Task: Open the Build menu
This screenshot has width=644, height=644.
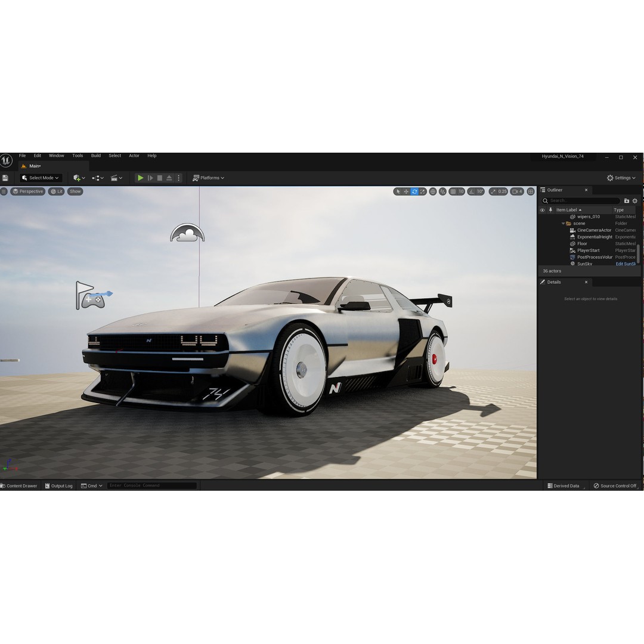Action: pos(95,156)
